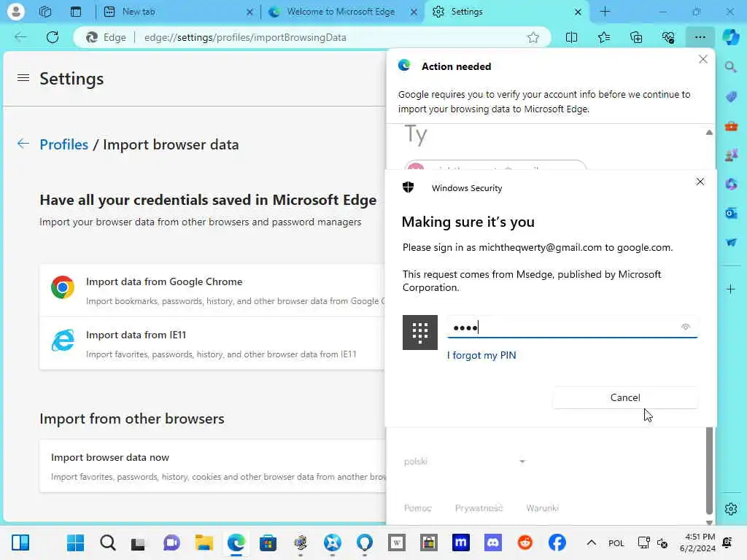747x560 pixels.
Task: Go back with arrow beside Profiles
Action: tap(23, 144)
